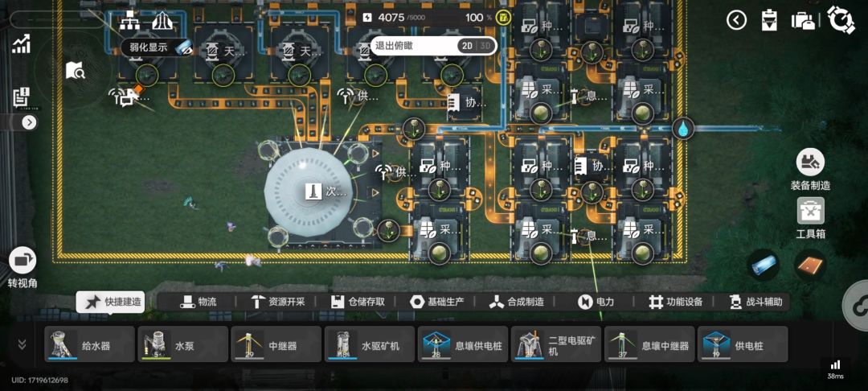Select the 物流 logistics tab
Image resolution: width=868 pixels, height=391 pixels.
[x=199, y=302]
